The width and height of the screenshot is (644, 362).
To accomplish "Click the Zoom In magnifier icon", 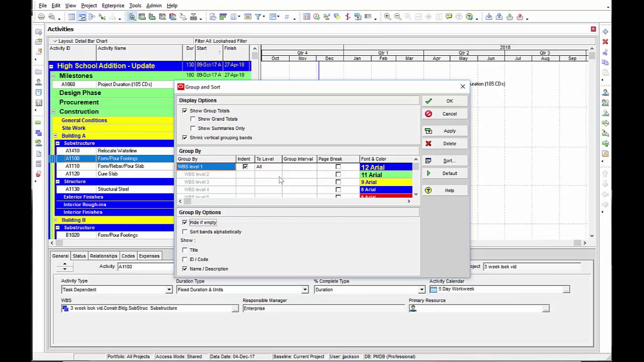I will click(x=387, y=17).
